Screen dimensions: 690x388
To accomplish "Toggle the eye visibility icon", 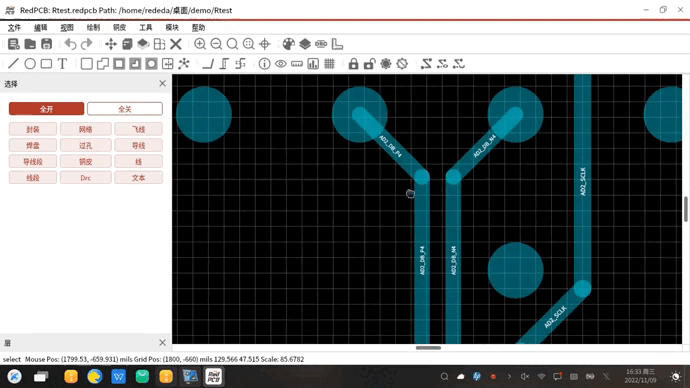I will click(x=281, y=64).
